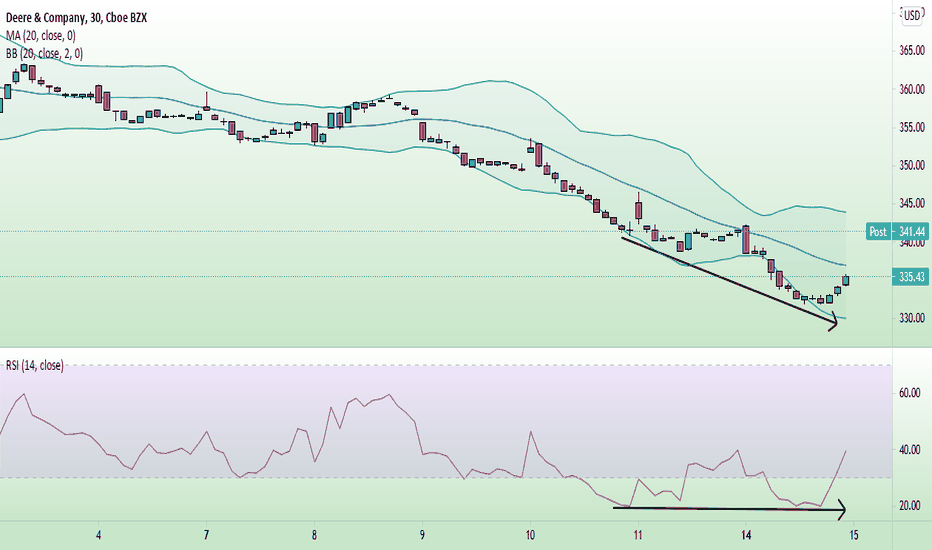Click the 360.00 price axis value
932x550 pixels.
(912, 90)
